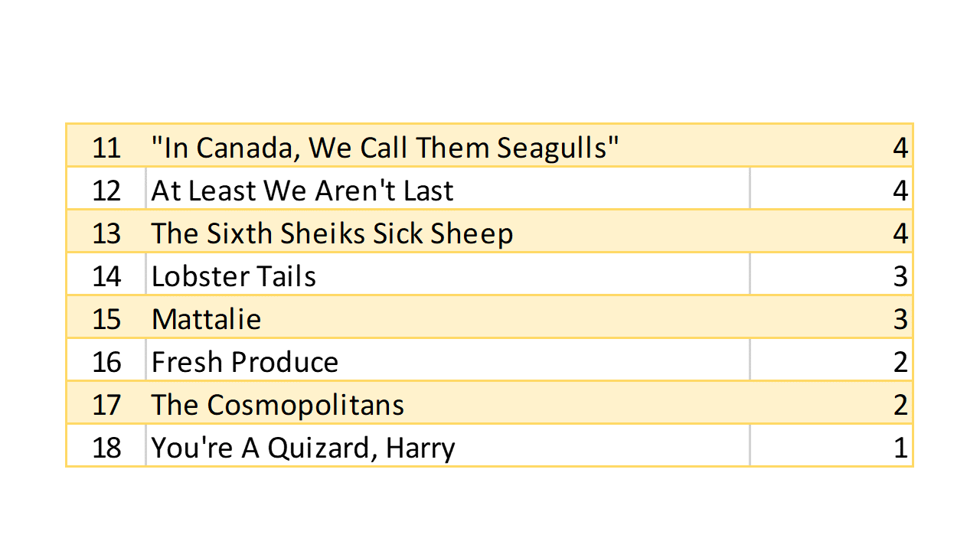Select the "At Least We Aren't Last" cell
Viewport: 980px width, 551px height.
(302, 190)
